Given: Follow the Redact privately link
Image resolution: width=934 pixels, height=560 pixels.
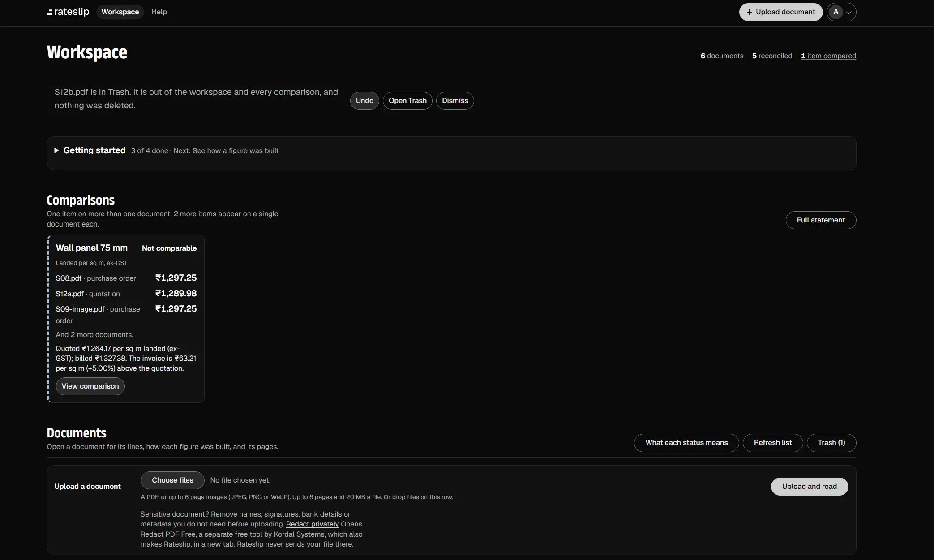Looking at the screenshot, I should 313,524.
